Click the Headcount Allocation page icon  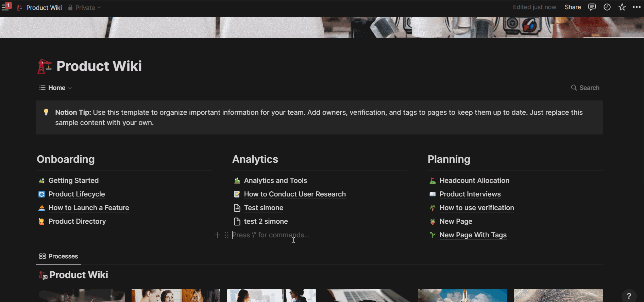pyautogui.click(x=433, y=181)
